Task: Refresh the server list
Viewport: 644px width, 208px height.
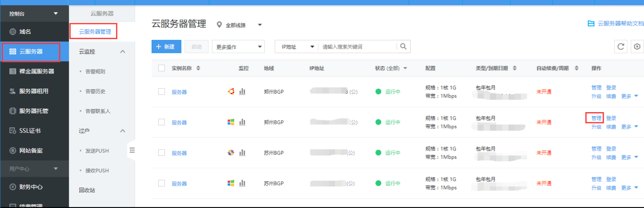Action: point(621,47)
